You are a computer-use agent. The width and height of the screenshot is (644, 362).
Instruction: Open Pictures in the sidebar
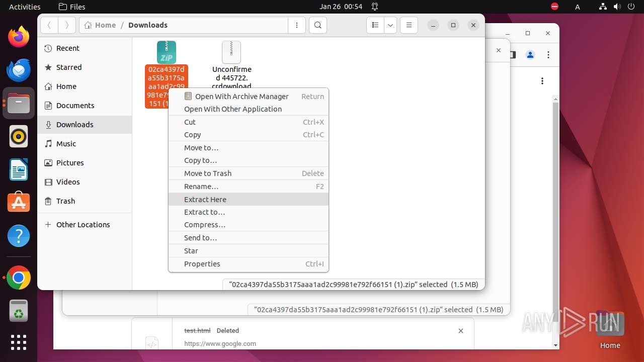click(85, 163)
